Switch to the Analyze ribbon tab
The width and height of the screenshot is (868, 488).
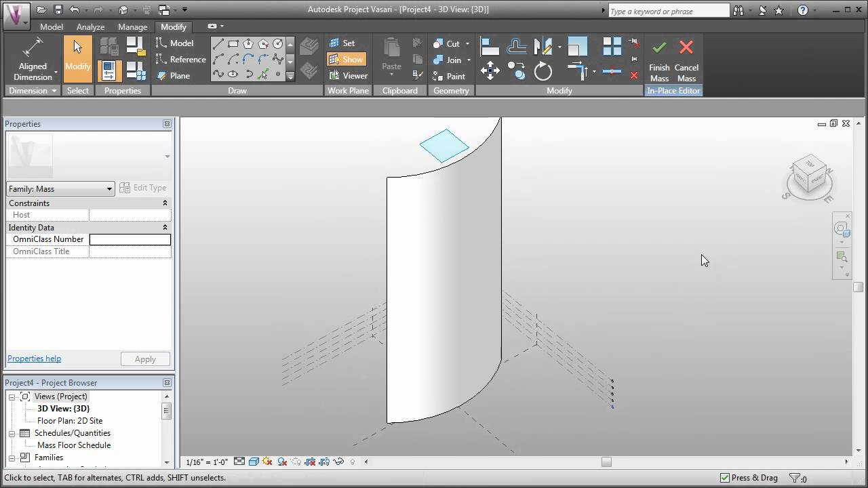click(x=90, y=26)
